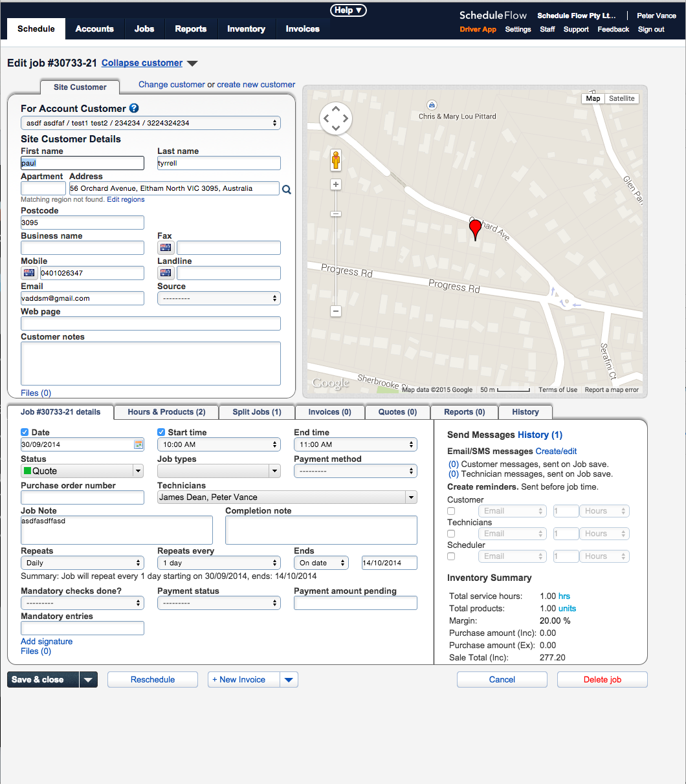Open the Status Quote dropdown
This screenshot has width=686, height=784.
(82, 471)
